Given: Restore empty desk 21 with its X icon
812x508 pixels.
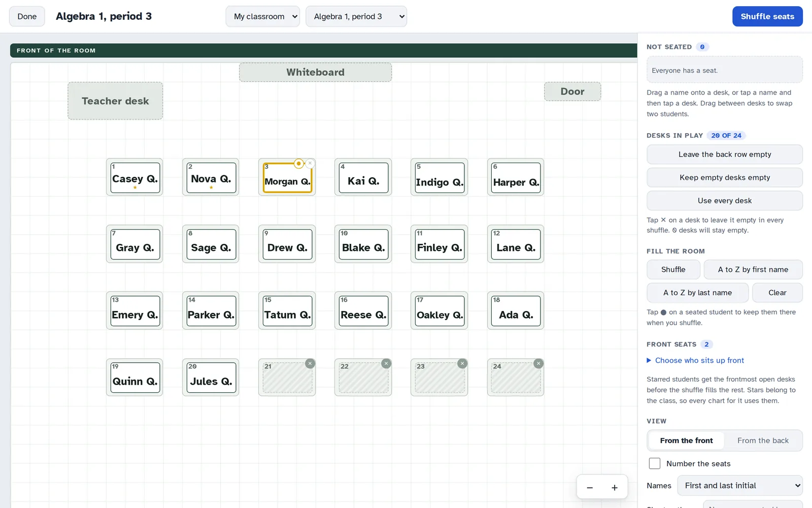Looking at the screenshot, I should [x=310, y=364].
